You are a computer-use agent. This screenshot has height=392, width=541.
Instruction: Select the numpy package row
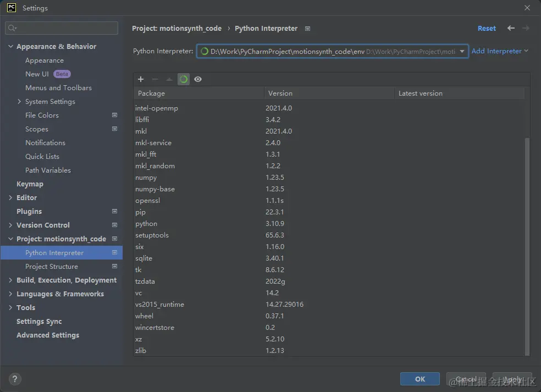[329, 178]
